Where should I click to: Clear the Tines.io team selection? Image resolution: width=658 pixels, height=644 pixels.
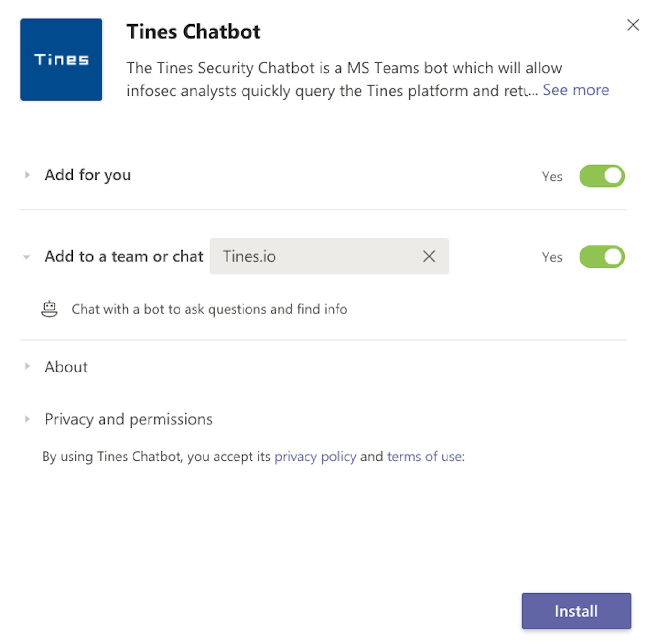[x=429, y=256]
